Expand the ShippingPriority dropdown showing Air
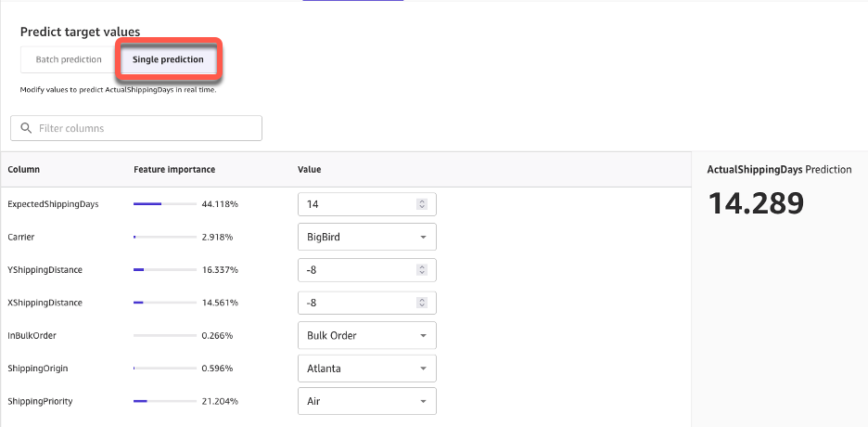868x427 pixels. [x=366, y=401]
